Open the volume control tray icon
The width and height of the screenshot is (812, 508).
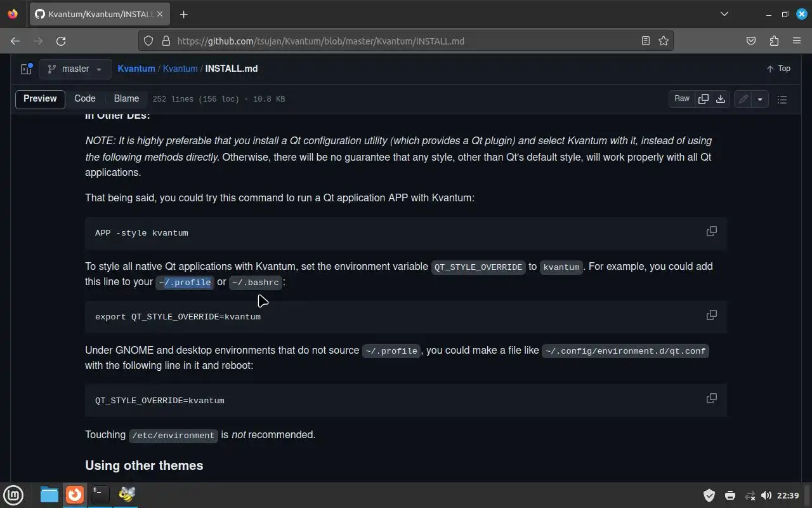pos(766,495)
